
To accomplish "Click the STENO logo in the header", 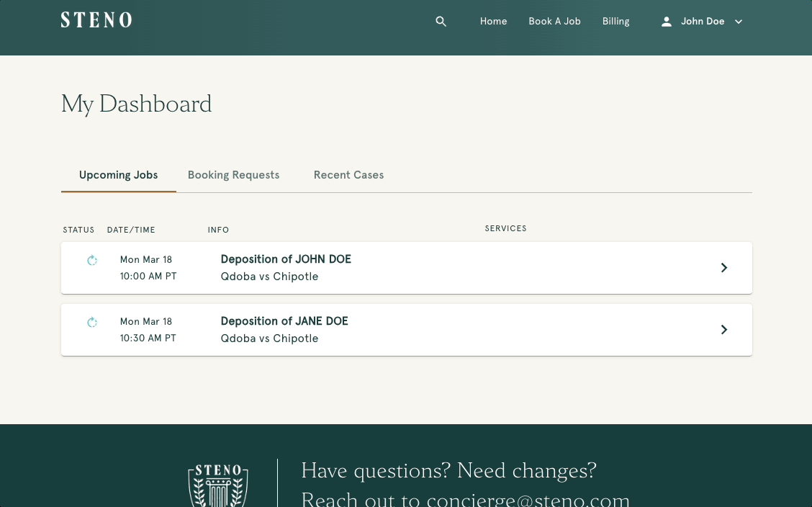I will pyautogui.click(x=96, y=20).
